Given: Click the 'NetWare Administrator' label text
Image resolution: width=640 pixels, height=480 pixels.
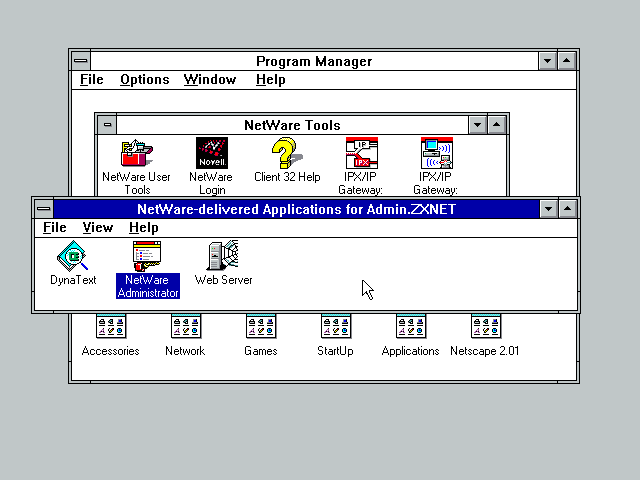Looking at the screenshot, I should pos(148,286).
